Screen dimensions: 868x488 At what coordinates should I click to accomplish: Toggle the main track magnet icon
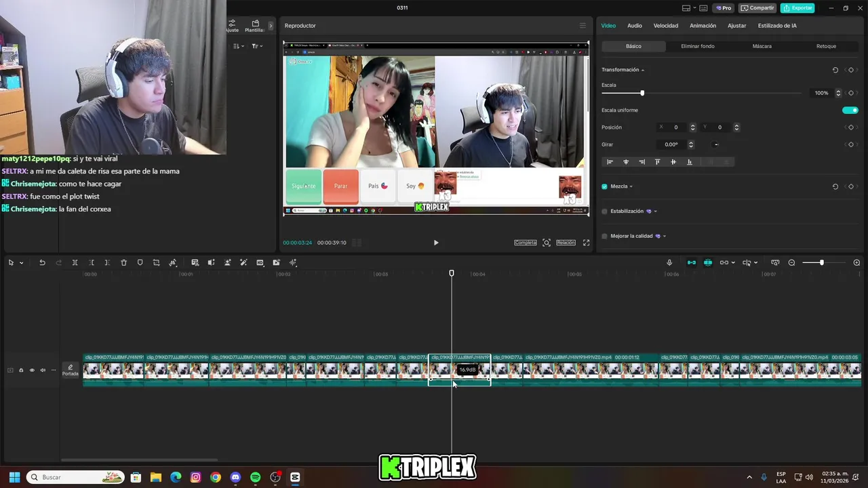(691, 263)
